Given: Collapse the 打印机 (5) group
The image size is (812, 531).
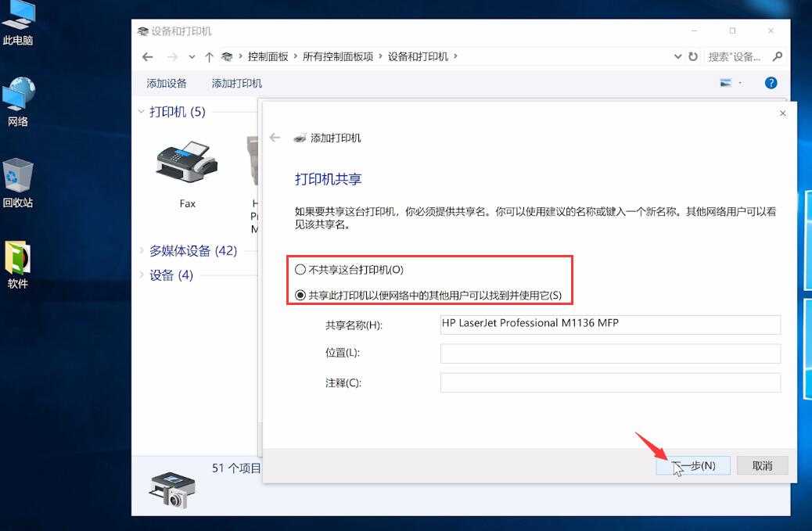Looking at the screenshot, I should click(141, 112).
